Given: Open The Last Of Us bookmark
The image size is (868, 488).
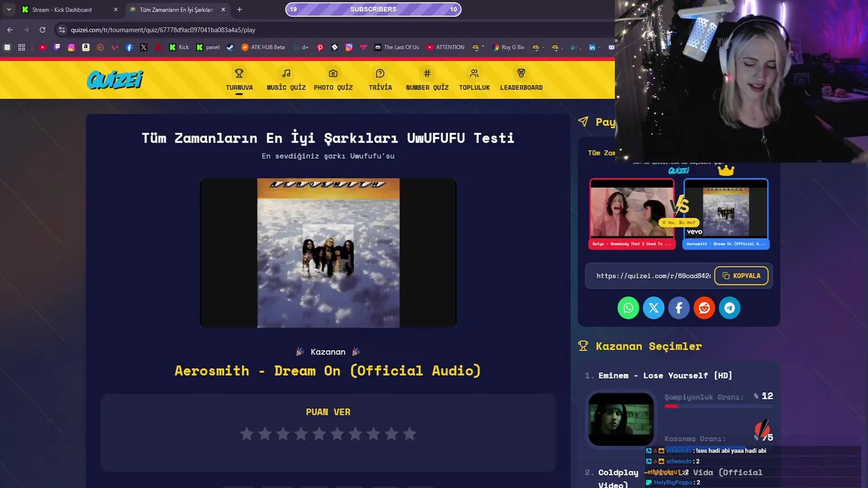Looking at the screenshot, I should point(396,47).
